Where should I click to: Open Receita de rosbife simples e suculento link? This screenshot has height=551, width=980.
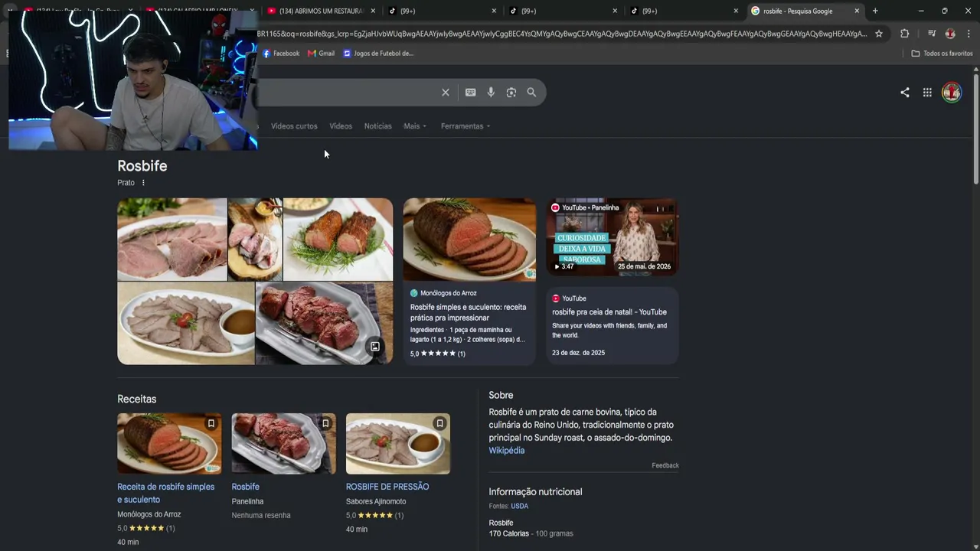pos(165,493)
